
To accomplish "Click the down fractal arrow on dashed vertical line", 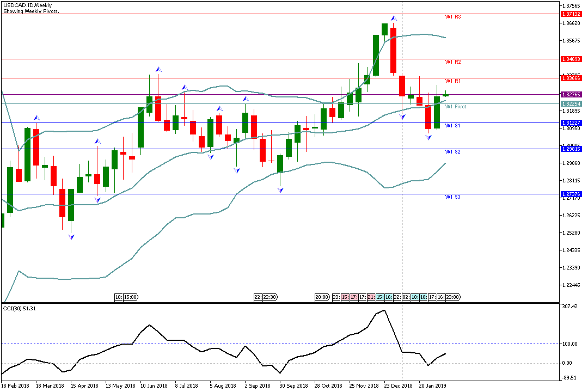I will [x=402, y=118].
